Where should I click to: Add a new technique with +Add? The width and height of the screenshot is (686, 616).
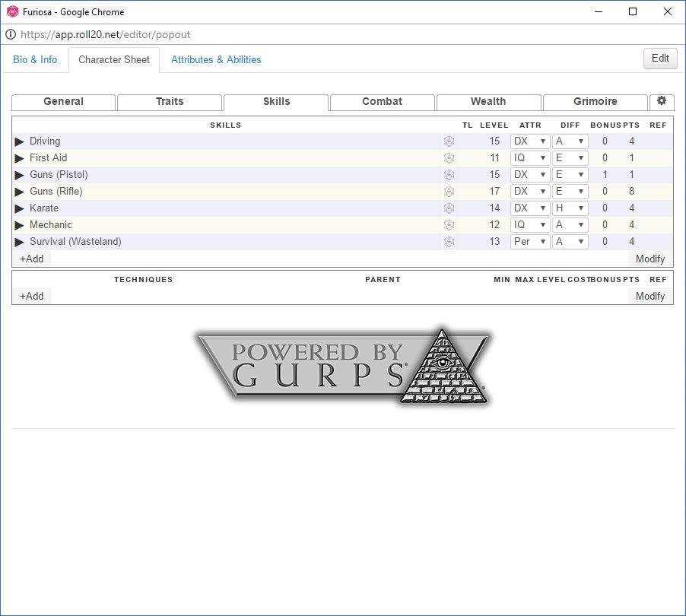click(x=31, y=296)
